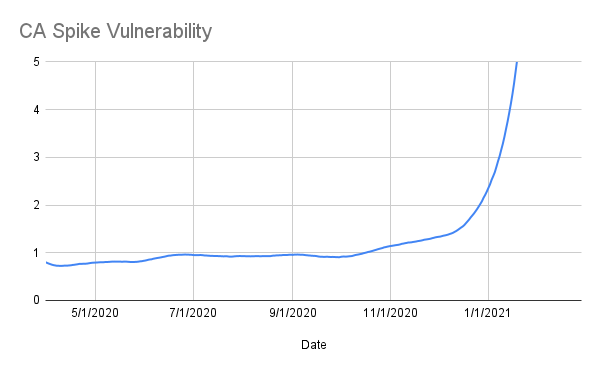Click the blue line at 11/1/2020 gridline
This screenshot has width=600, height=371.
point(390,246)
